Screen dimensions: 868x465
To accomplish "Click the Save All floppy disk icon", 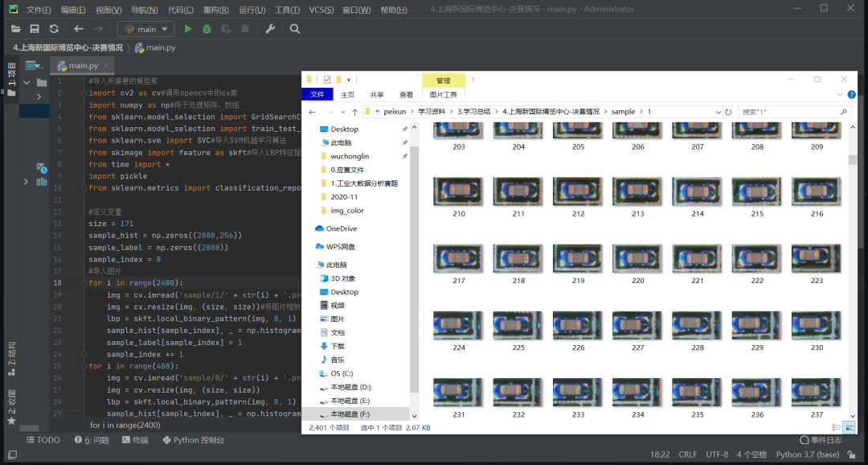I will pyautogui.click(x=35, y=29).
